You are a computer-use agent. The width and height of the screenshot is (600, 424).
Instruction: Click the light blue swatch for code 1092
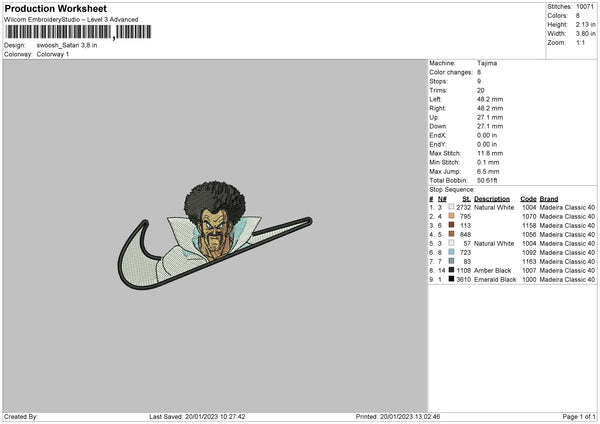(x=451, y=252)
